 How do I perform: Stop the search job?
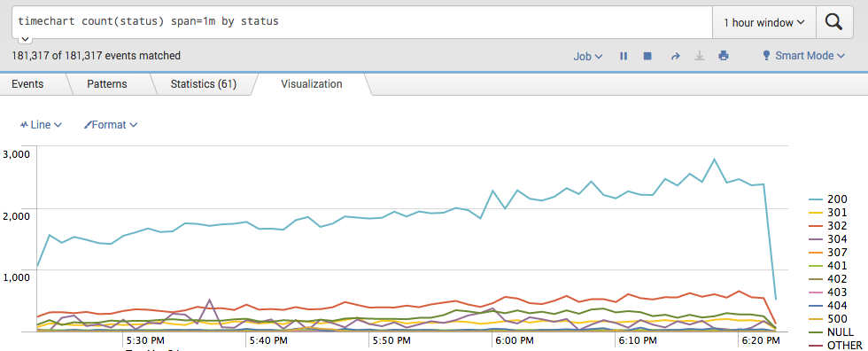tap(647, 56)
